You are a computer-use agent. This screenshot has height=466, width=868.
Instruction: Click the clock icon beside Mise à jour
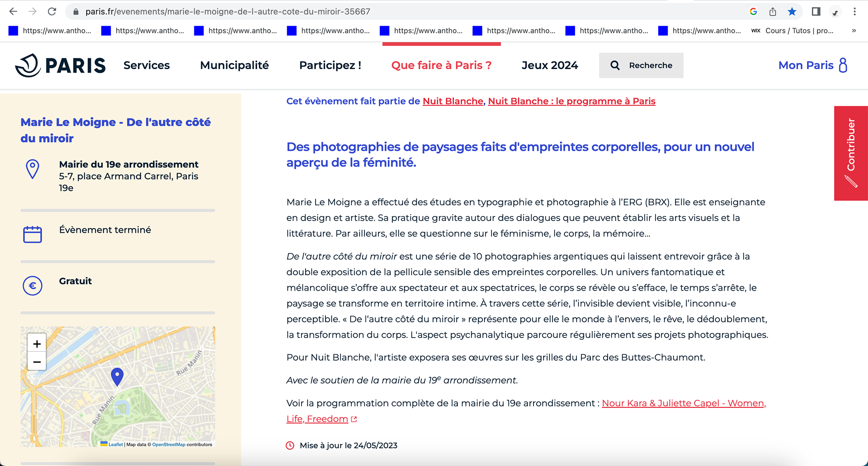(290, 446)
